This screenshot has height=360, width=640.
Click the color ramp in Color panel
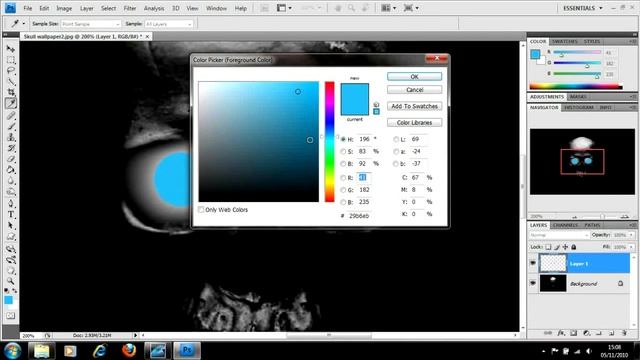[576, 86]
